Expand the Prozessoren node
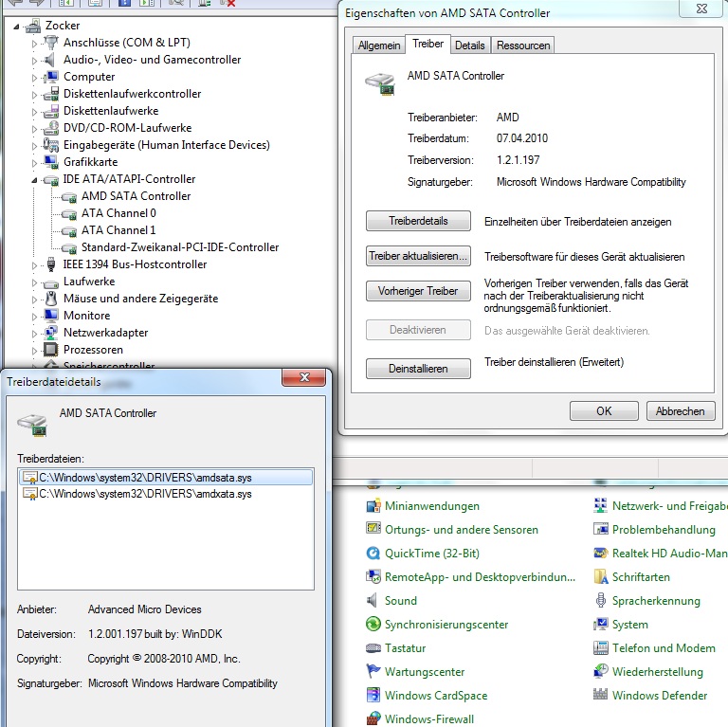Viewport: 728px width, 727px height. click(x=34, y=351)
